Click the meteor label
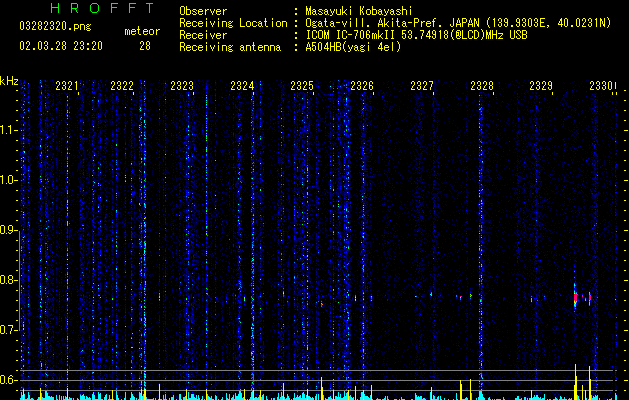Image resolution: width=629 pixels, height=400 pixels. 142,31
